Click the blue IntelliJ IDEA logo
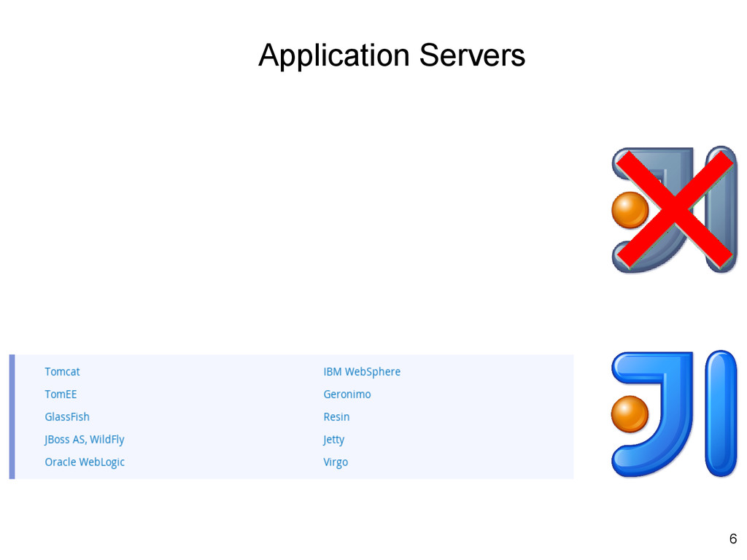This screenshot has width=747, height=560. 674,413
